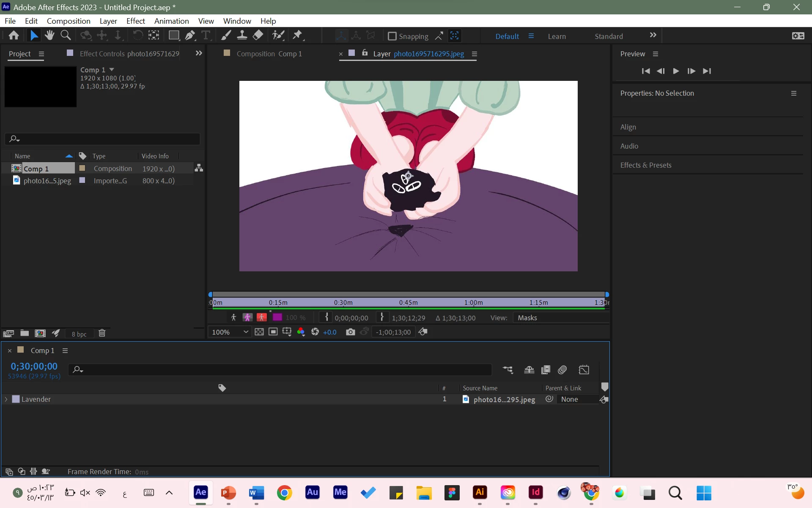Select the Horizontal Type tool
Image resolution: width=812 pixels, height=508 pixels.
[206, 36]
